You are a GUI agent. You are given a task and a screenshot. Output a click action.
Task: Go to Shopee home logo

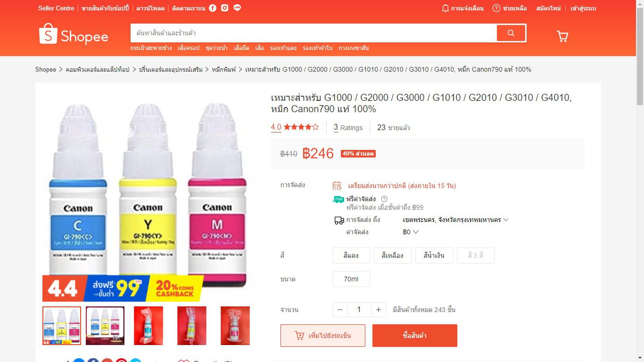[74, 34]
